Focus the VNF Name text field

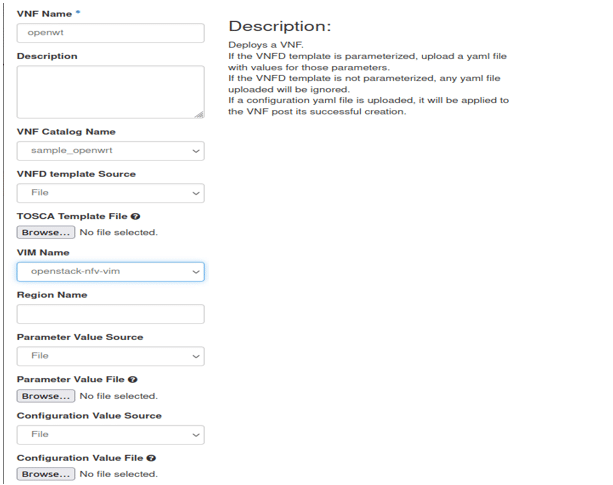coord(111,32)
